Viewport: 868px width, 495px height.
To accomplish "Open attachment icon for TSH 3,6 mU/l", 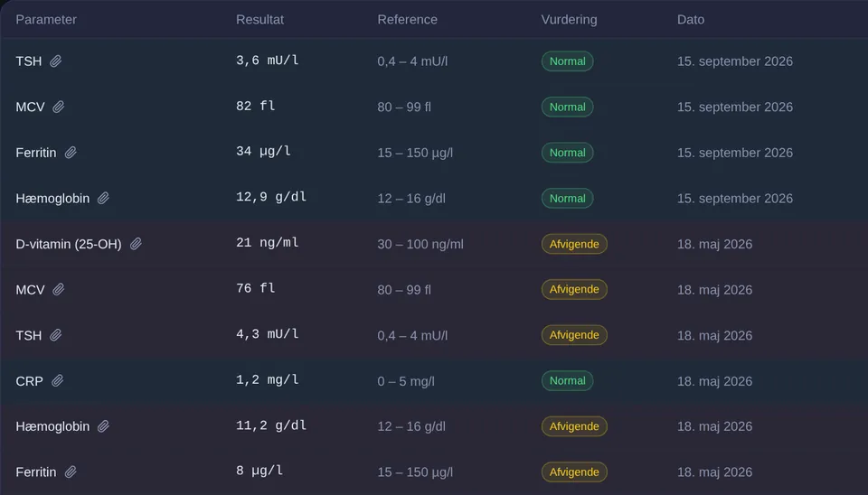I will pos(55,61).
